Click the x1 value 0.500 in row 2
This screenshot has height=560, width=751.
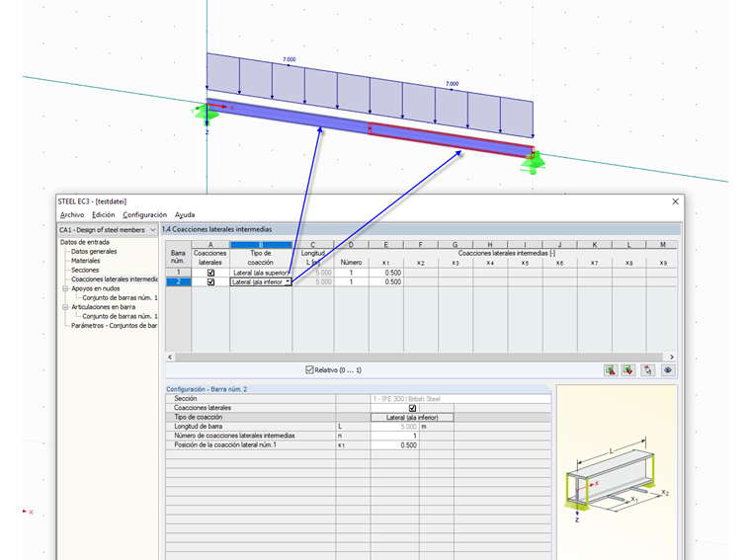point(386,281)
